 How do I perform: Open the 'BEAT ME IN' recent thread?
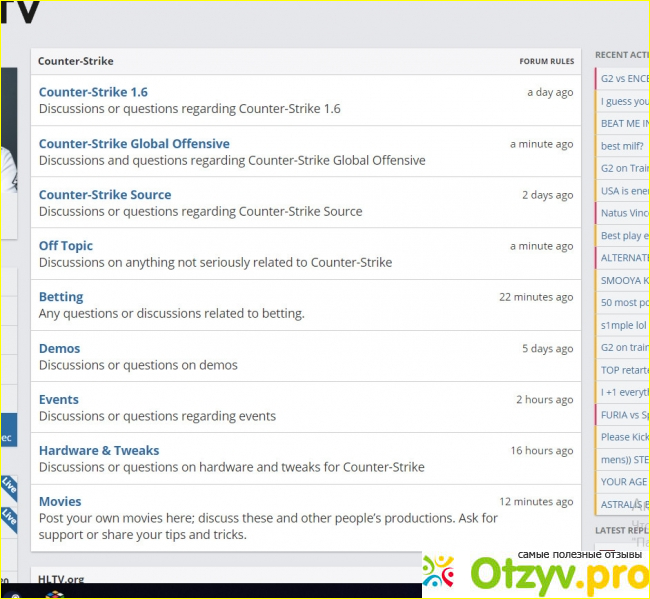click(624, 123)
